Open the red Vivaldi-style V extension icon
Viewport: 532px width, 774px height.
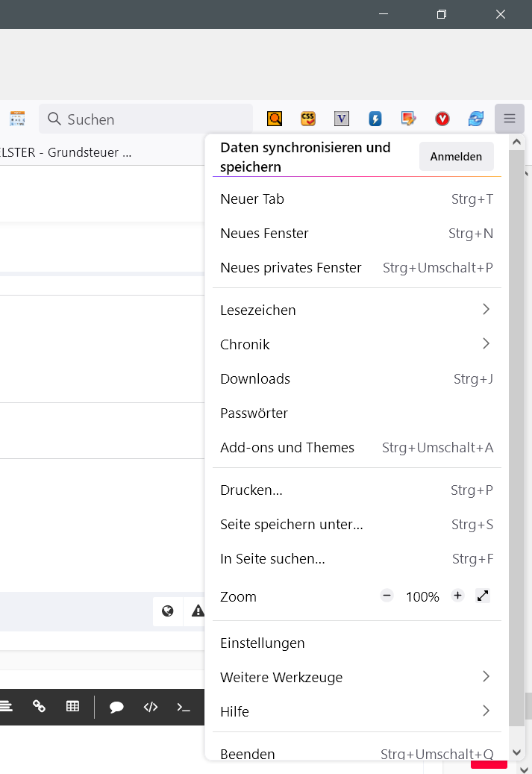442,119
